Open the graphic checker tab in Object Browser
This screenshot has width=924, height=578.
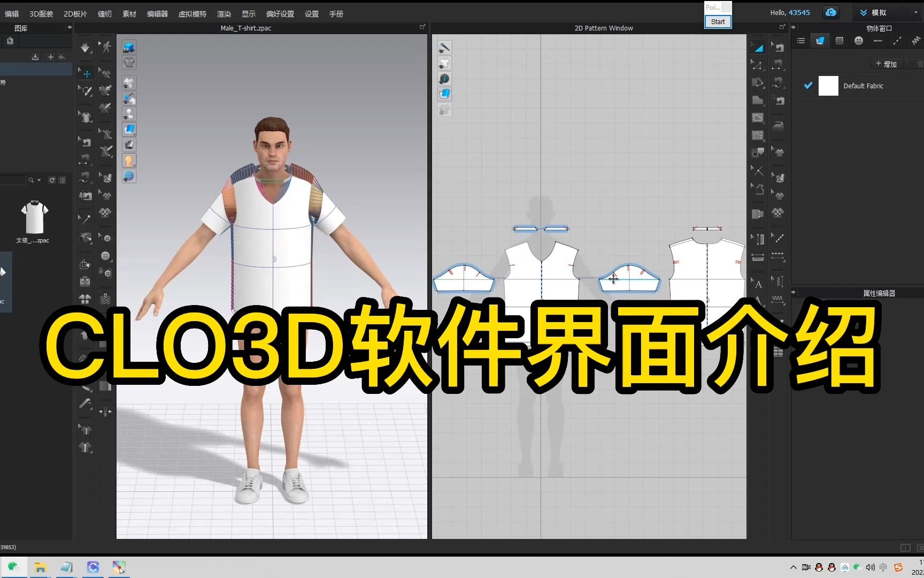[x=840, y=41]
